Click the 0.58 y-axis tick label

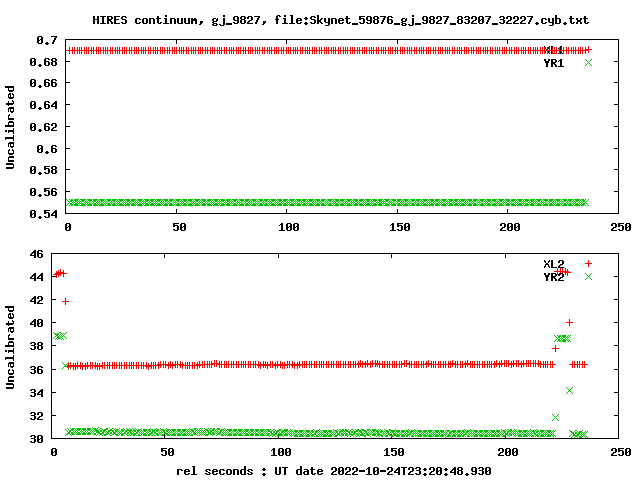43,170
